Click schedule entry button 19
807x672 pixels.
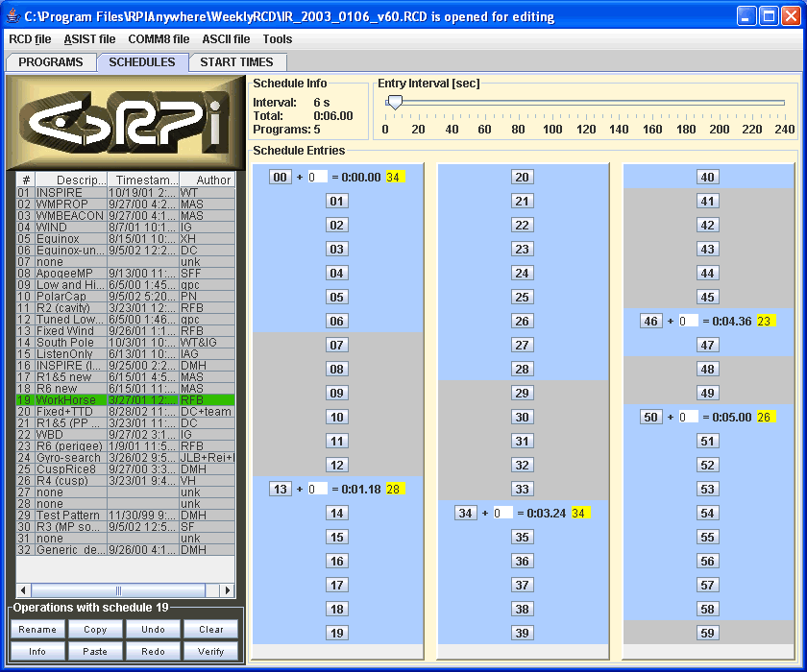336,633
